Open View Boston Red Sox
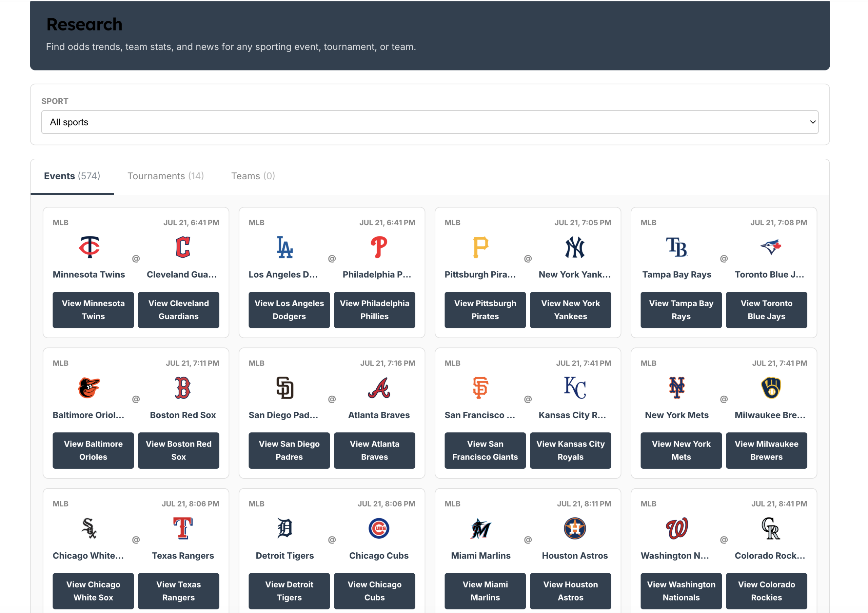 (x=179, y=450)
